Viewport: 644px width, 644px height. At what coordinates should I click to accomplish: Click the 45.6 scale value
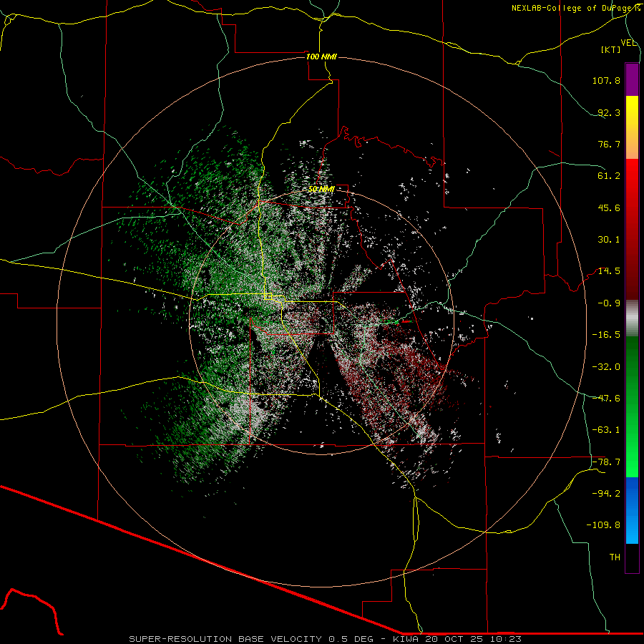609,208
